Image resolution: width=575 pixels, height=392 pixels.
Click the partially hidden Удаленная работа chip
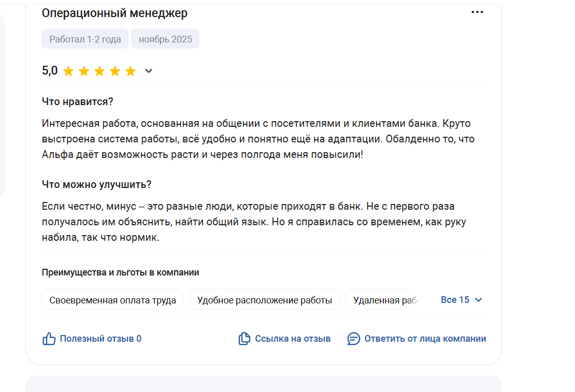(382, 300)
